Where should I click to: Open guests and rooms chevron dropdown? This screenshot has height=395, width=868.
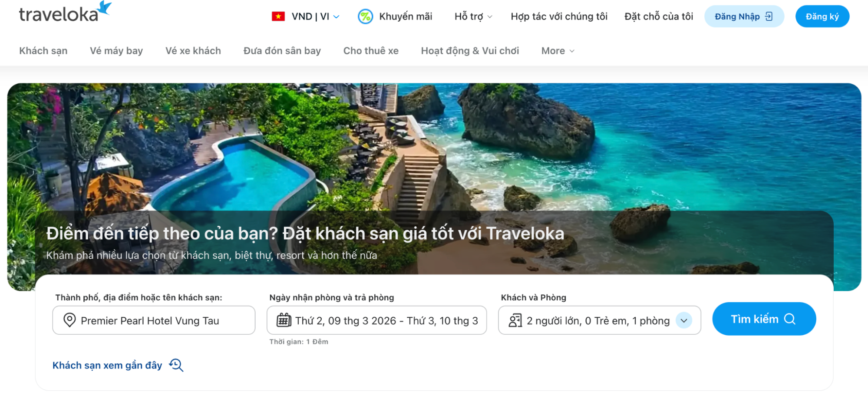684,321
